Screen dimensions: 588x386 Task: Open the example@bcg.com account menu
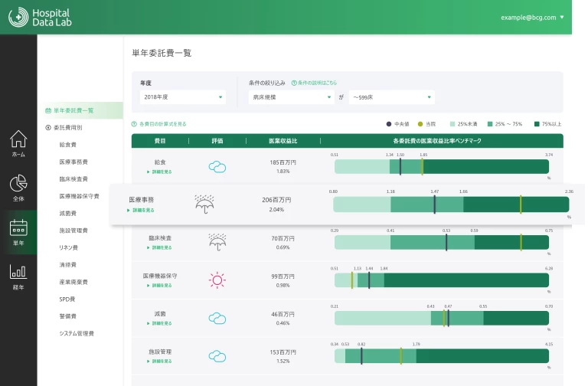tap(531, 17)
